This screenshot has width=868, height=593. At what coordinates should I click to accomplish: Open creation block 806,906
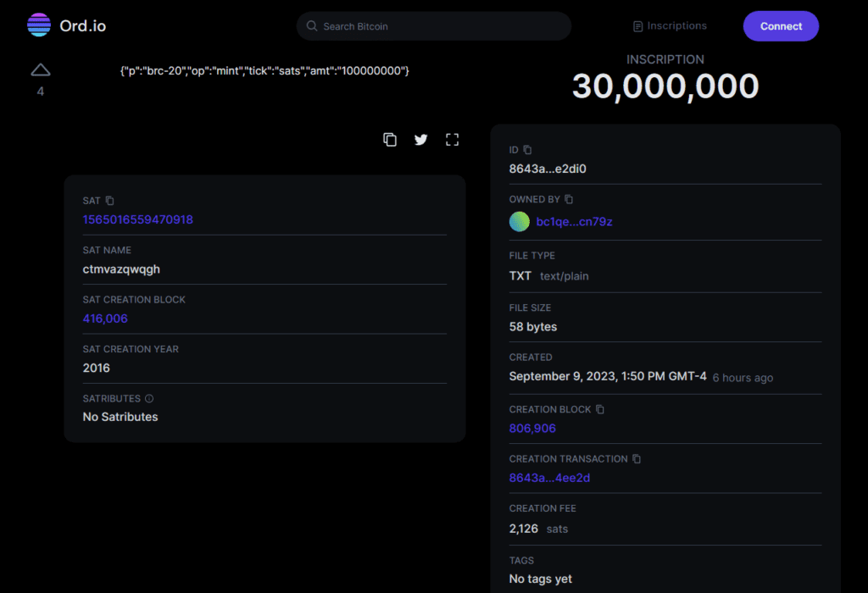coord(532,428)
